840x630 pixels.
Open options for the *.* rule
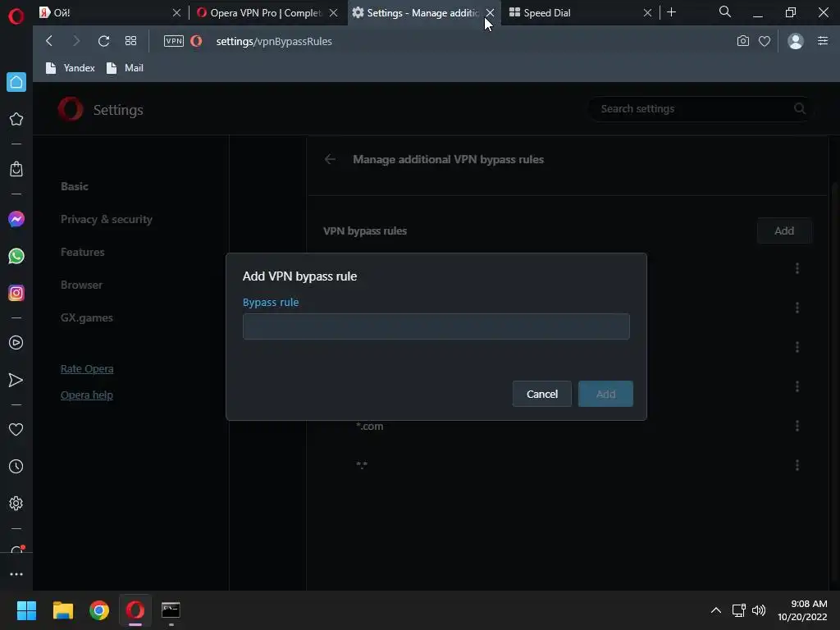(x=797, y=465)
